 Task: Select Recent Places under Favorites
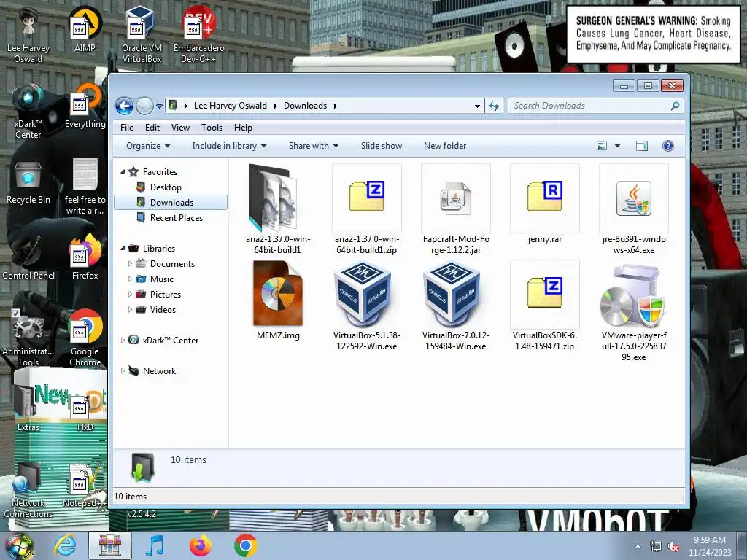click(177, 217)
